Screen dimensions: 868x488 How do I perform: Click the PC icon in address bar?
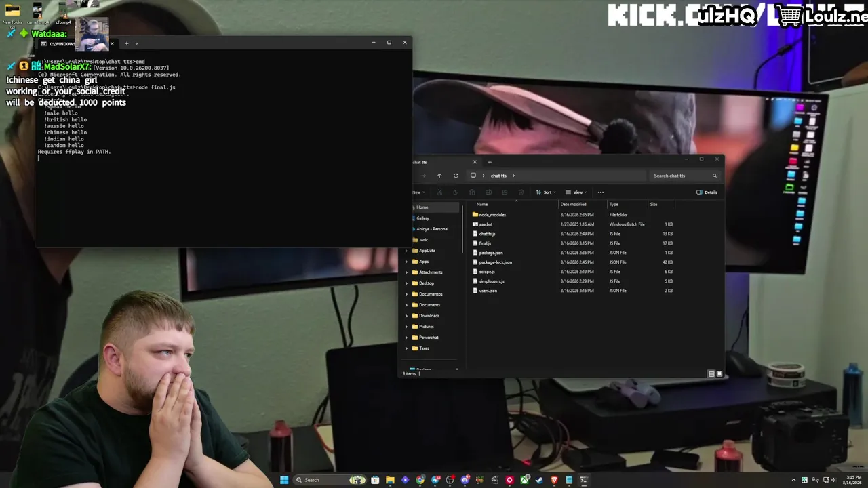tap(473, 176)
